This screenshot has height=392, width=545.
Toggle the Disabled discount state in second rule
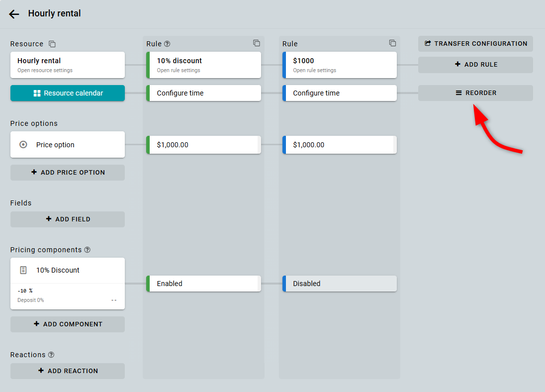[340, 284]
